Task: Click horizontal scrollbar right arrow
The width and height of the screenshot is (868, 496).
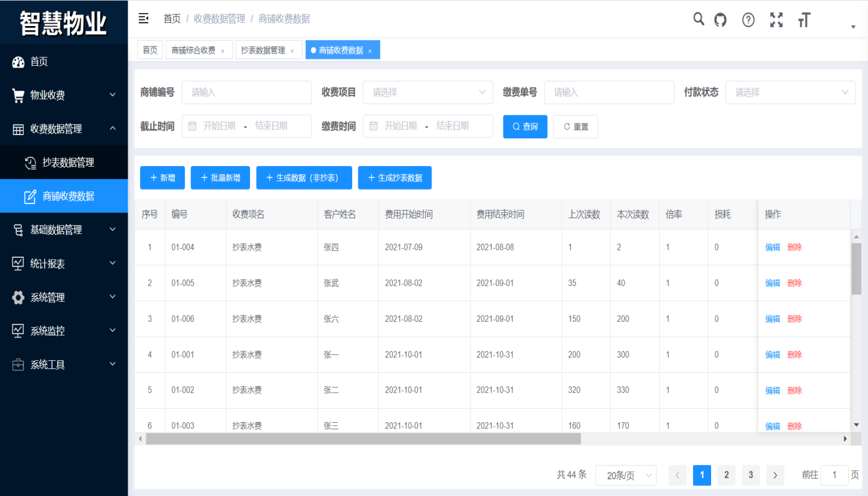Action: pyautogui.click(x=845, y=438)
